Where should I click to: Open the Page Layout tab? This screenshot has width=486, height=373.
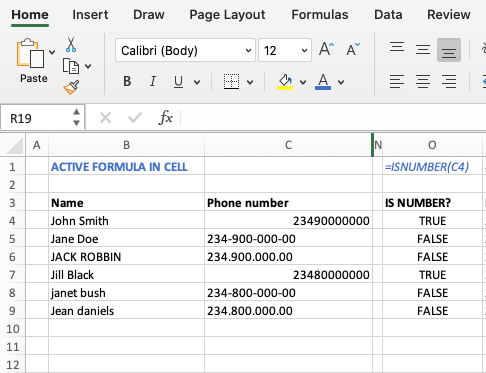pos(227,15)
